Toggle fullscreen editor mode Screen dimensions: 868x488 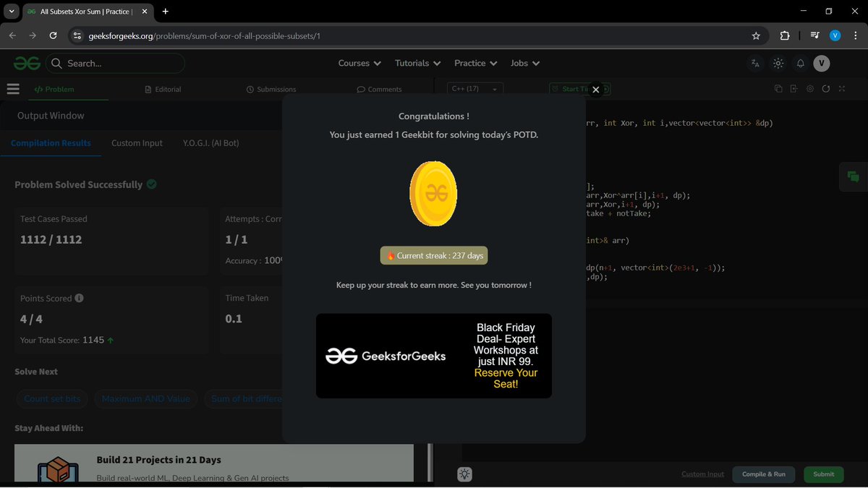pyautogui.click(x=841, y=88)
